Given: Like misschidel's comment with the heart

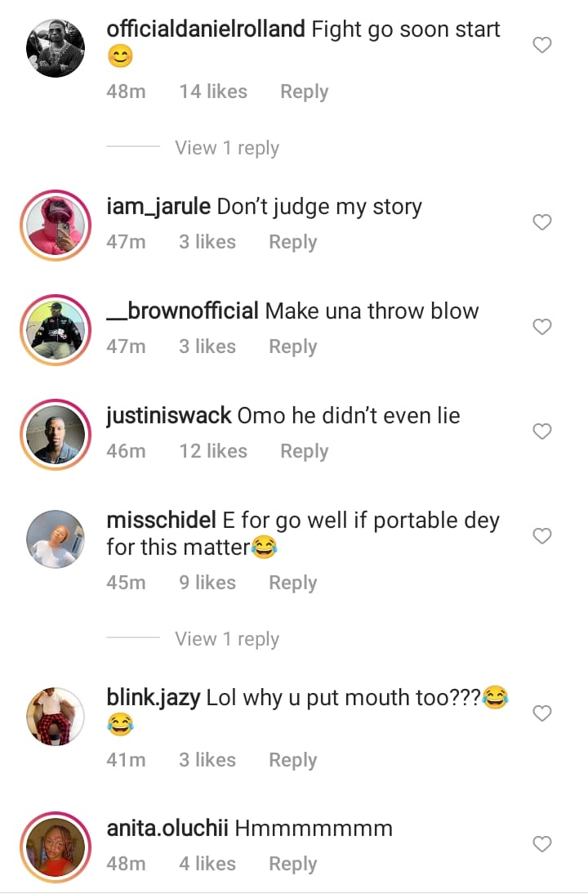Looking at the screenshot, I should [x=542, y=536].
